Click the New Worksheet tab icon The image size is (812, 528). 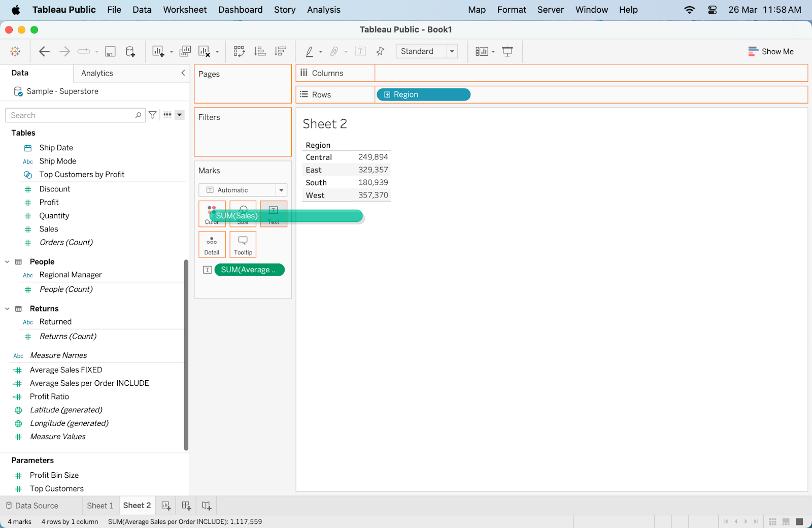[x=166, y=506]
